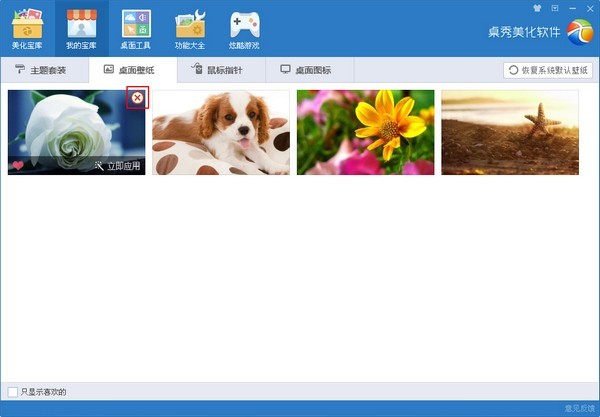Click 恢复系统默认壁纸 button
Screen dimensions: 600x417
click(x=548, y=70)
